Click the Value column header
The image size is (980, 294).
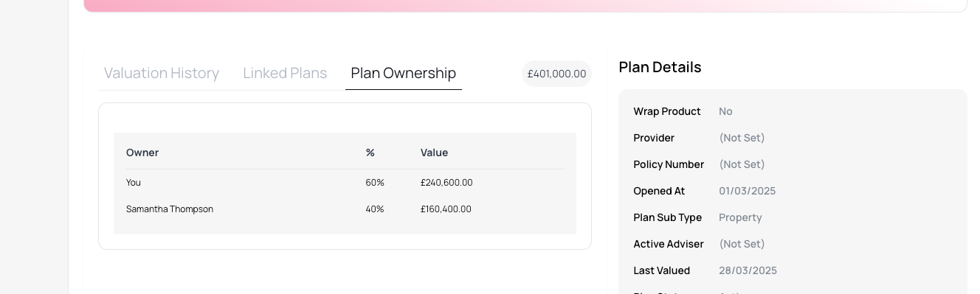click(x=434, y=153)
